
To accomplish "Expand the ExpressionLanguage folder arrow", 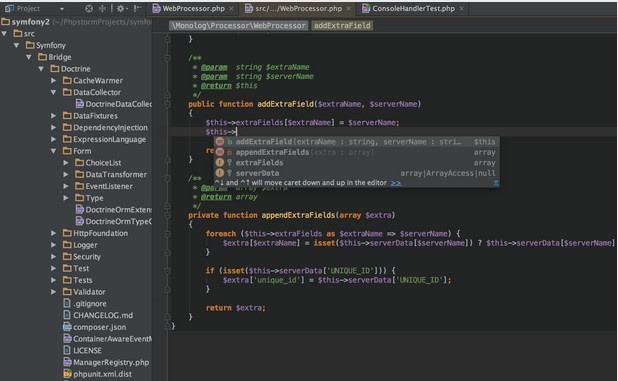I will click(54, 139).
